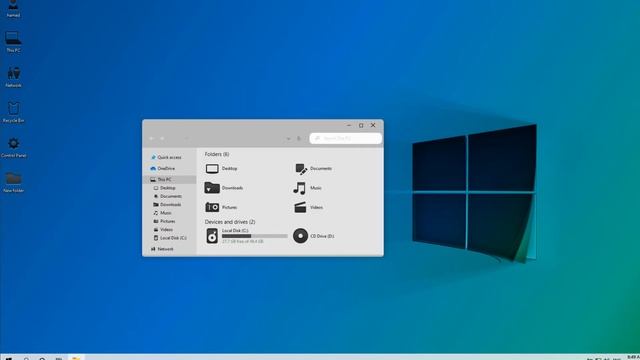Select This PC in the navigation pane
Image resolution: width=640 pixels, height=360 pixels.
pyautogui.click(x=169, y=180)
